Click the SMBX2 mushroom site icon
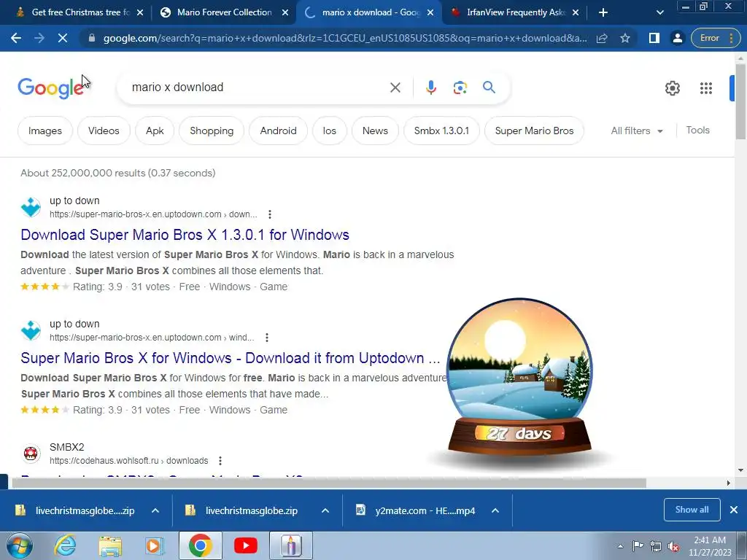 click(31, 454)
